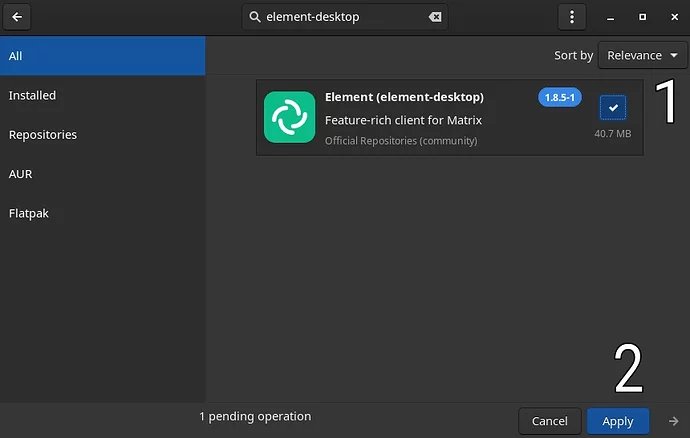
Task: Click '1 pending operation' status text
Action: (x=255, y=416)
